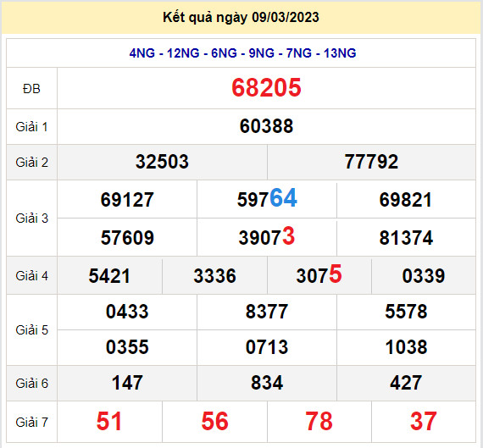483x448 pixels.
Task: Click Giải 3 number 69127
Action: (x=127, y=200)
